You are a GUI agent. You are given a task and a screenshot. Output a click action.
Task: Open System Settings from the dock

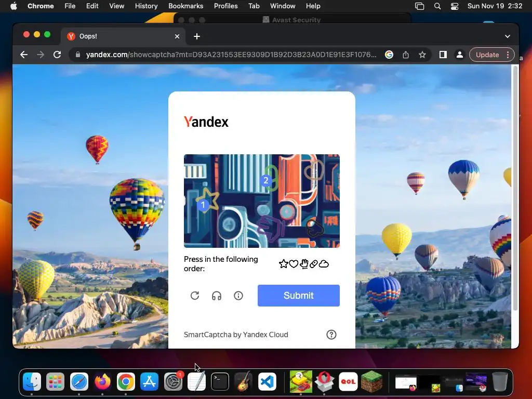tap(173, 382)
